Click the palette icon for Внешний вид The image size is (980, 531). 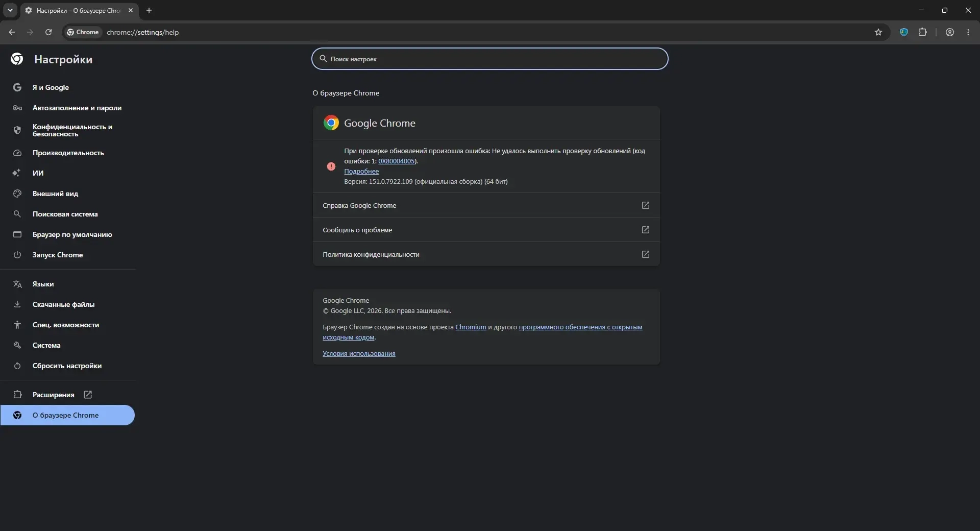(17, 194)
